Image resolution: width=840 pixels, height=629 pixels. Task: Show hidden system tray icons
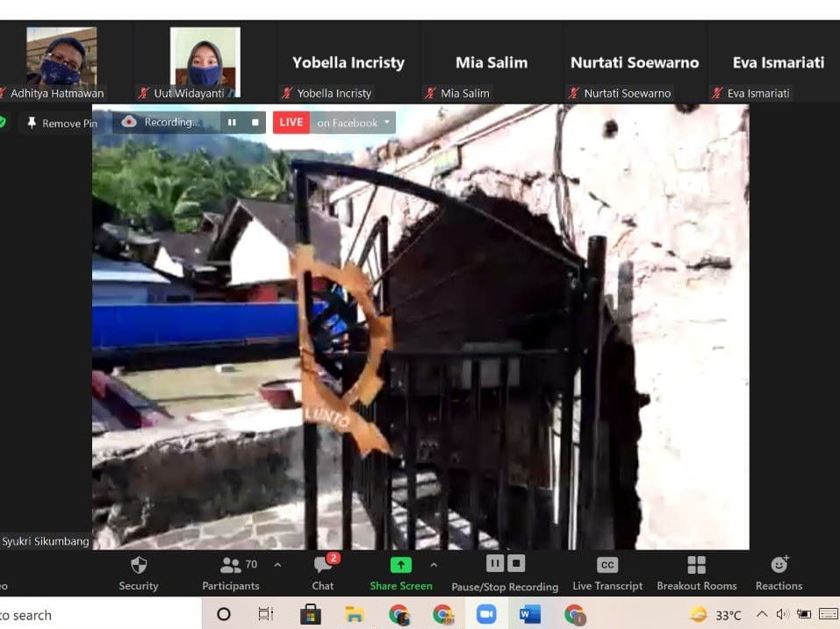tap(761, 615)
